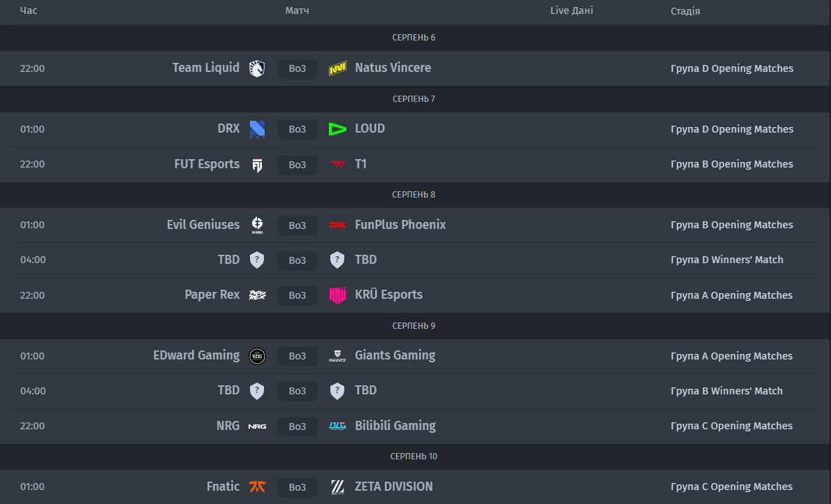
Task: Click the EDward Gaming round logo
Action: point(257,356)
